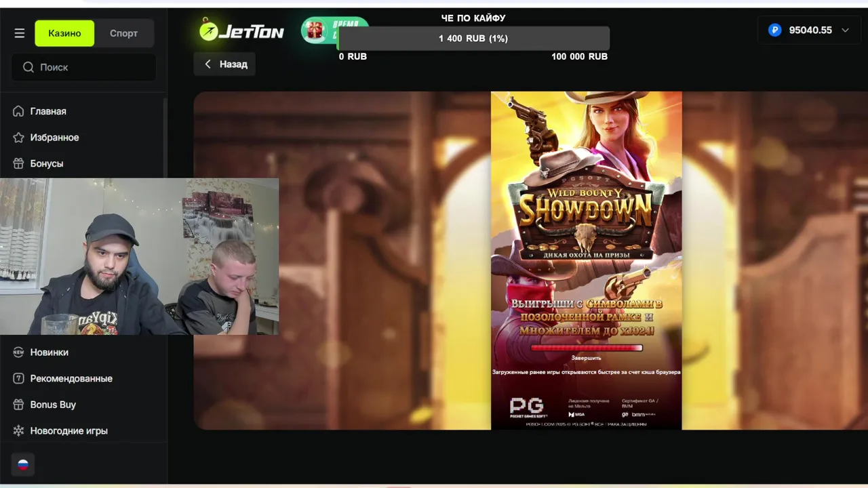Click the home icon next to Главная
Screen dimensions: 868x488
click(x=18, y=111)
